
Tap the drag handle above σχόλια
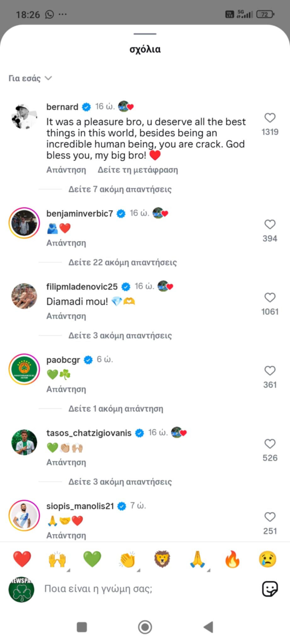tap(145, 34)
